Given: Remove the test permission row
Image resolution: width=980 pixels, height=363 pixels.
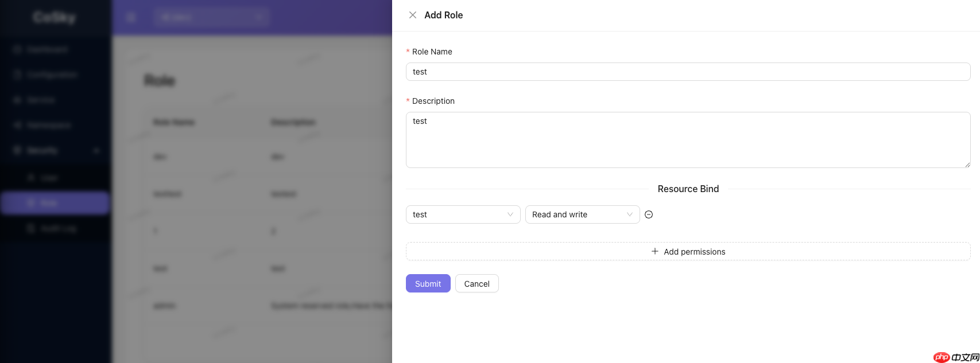Looking at the screenshot, I should [x=649, y=214].
